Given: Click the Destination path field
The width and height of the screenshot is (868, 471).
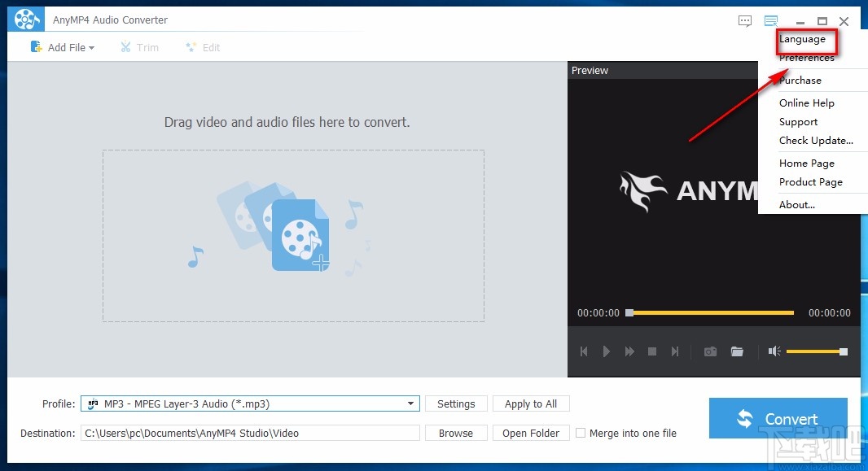Looking at the screenshot, I should point(248,433).
